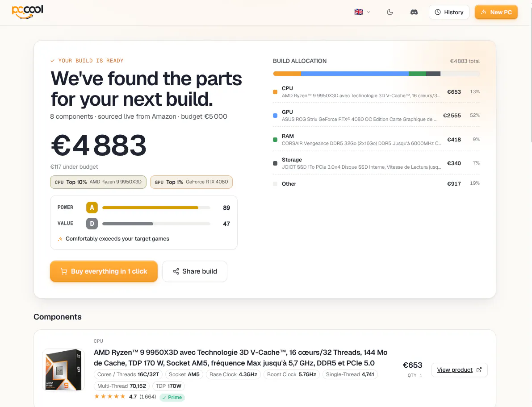Viewport: 532px width, 407px height.
Task: Click the green RAM color swatch
Action: click(275, 140)
